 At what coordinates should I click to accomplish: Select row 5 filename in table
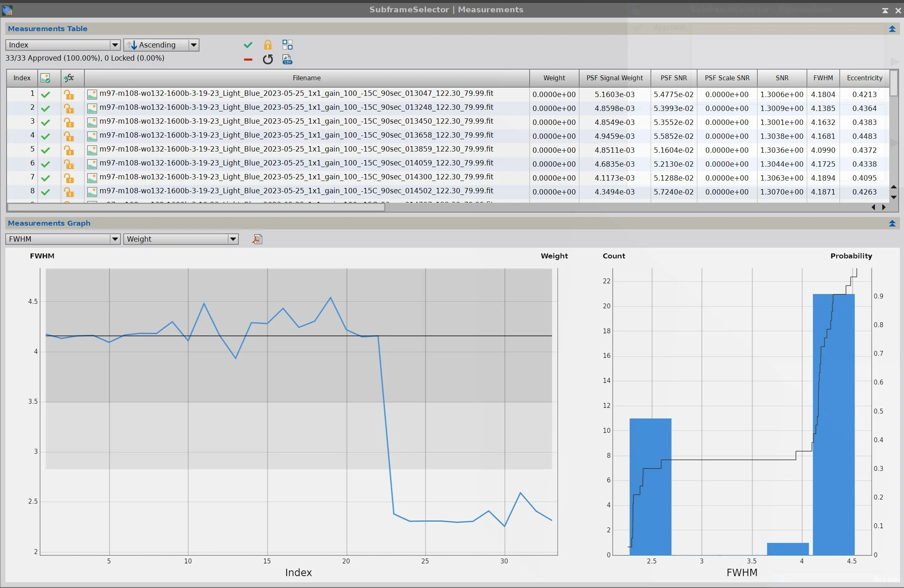point(296,149)
